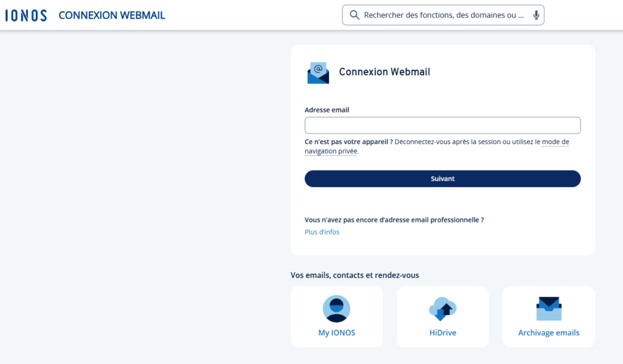Click the search magnifier icon
The image size is (623, 364).
pos(354,15)
